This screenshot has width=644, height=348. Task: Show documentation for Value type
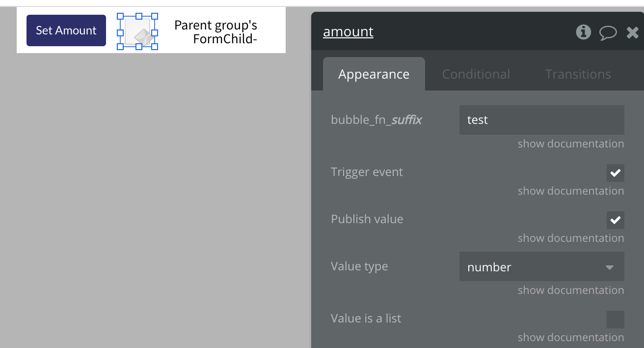[x=570, y=290]
